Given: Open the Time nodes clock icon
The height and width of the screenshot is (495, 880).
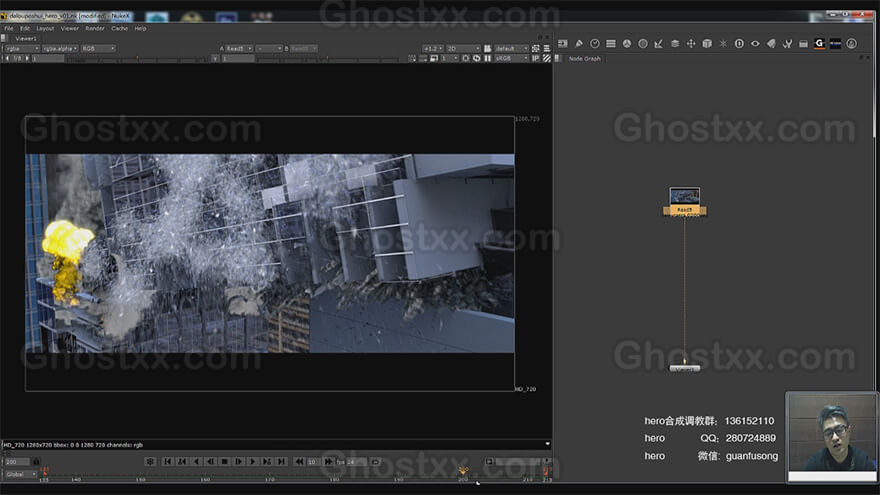Looking at the screenshot, I should 595,44.
